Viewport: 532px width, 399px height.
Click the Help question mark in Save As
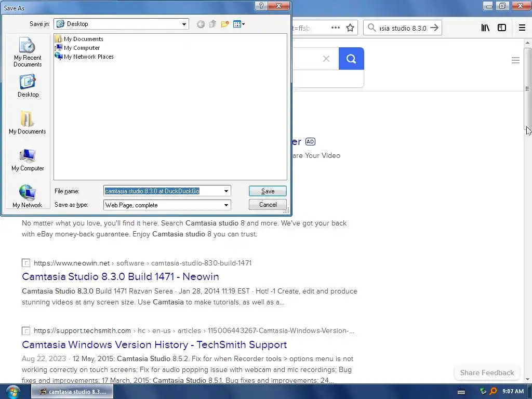pyautogui.click(x=261, y=6)
